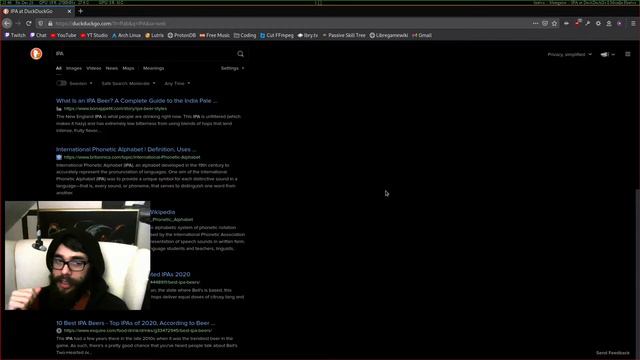This screenshot has height=360, width=640.
Task: Select the All results tab
Action: (59, 69)
